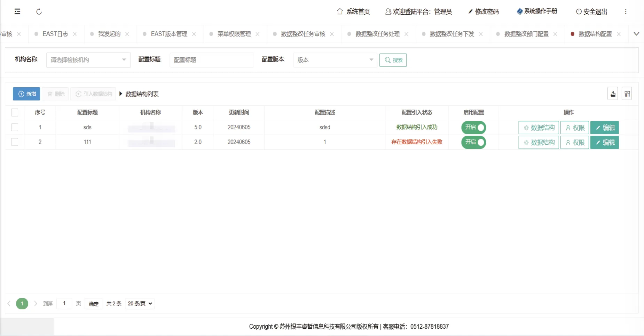
Task: Click the 配置标题 input field
Action: 212,60
